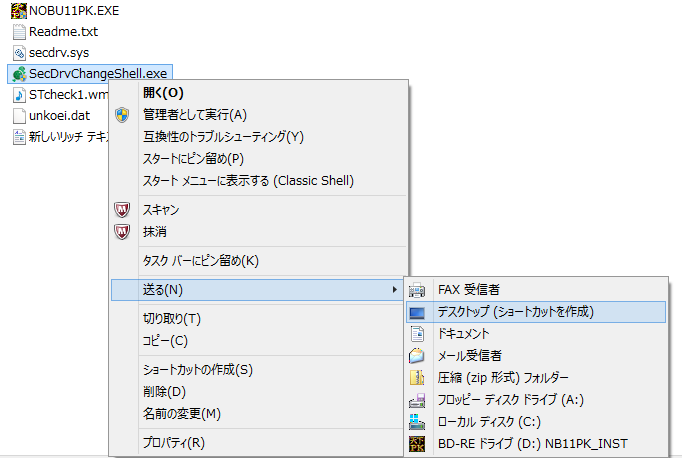Open プロパティ(R) from the context menu
The image size is (682, 458).
(173, 442)
